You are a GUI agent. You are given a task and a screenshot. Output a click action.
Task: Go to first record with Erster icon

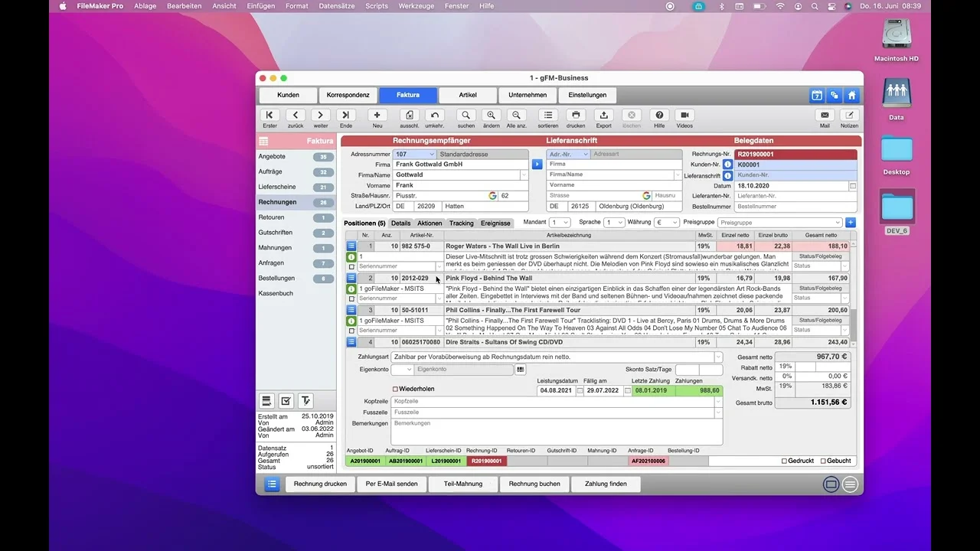click(269, 115)
